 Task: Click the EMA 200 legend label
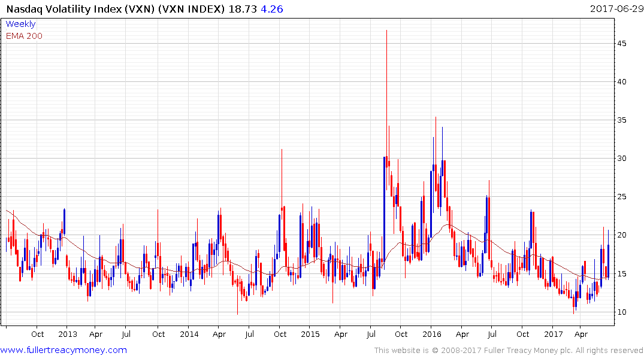(24, 36)
